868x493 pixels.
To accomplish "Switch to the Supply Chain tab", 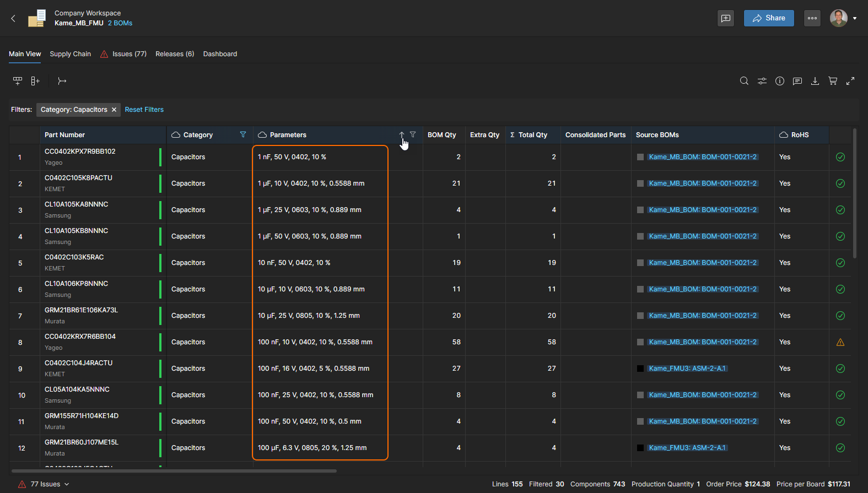I will [70, 54].
